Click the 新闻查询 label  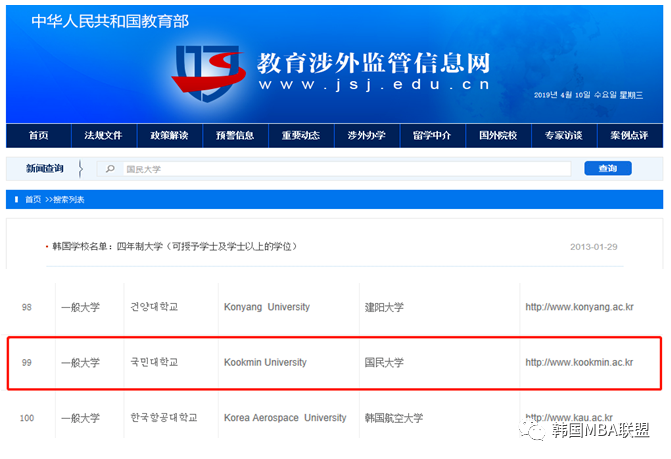point(45,169)
